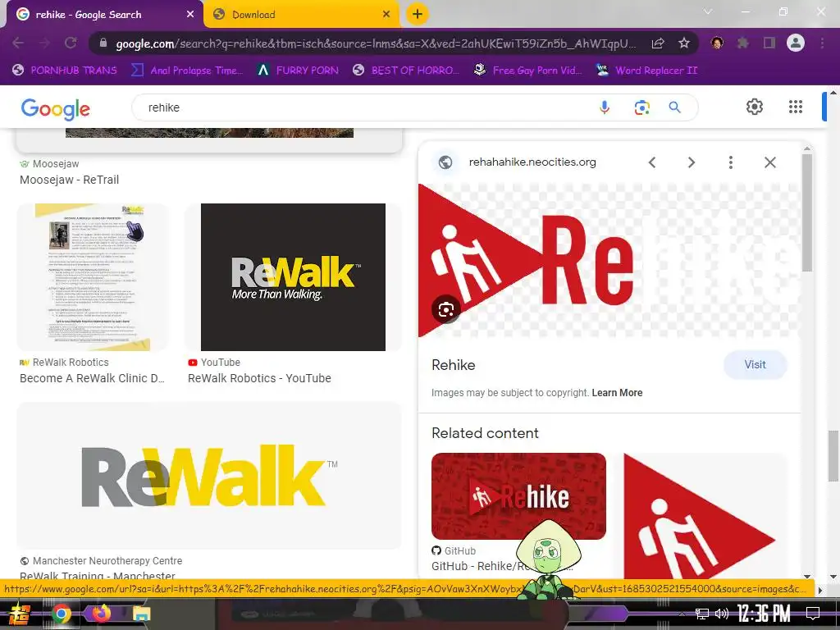Open the Learn More copyright link
The width and height of the screenshot is (840, 630).
click(617, 393)
